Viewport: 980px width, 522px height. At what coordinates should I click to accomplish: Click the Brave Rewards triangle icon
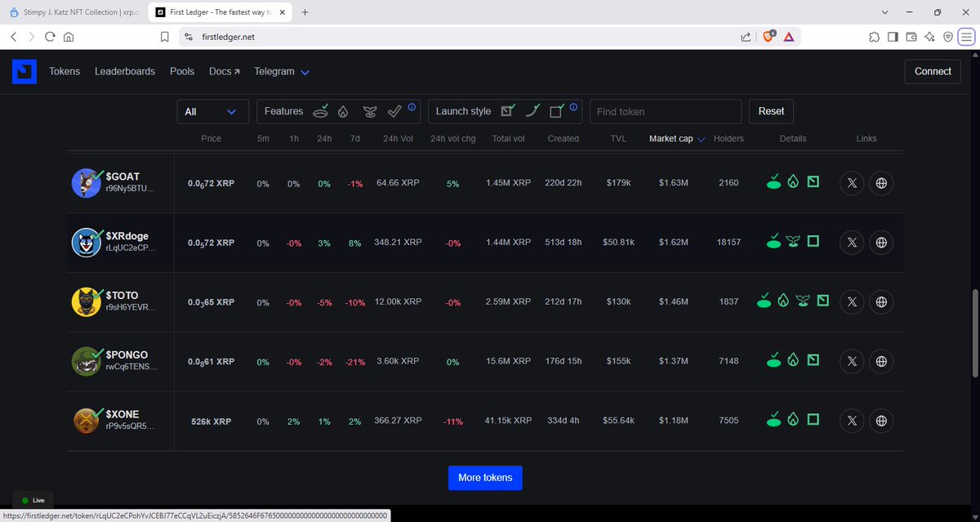click(789, 37)
